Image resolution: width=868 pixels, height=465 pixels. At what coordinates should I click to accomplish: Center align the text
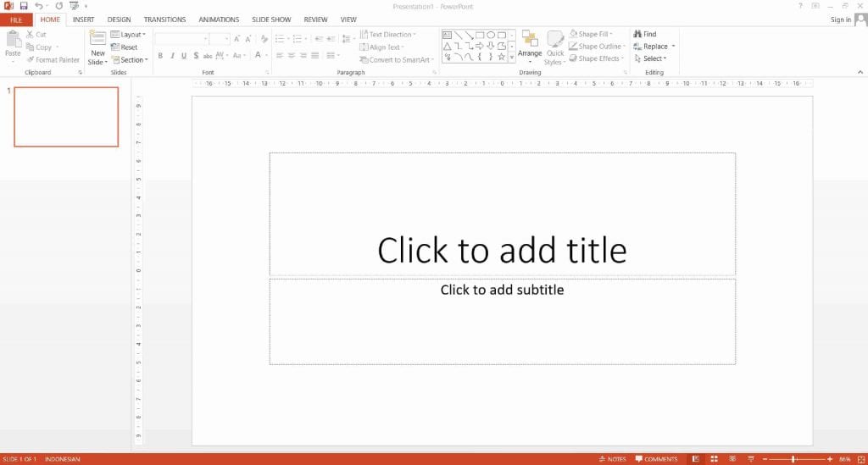coord(292,55)
